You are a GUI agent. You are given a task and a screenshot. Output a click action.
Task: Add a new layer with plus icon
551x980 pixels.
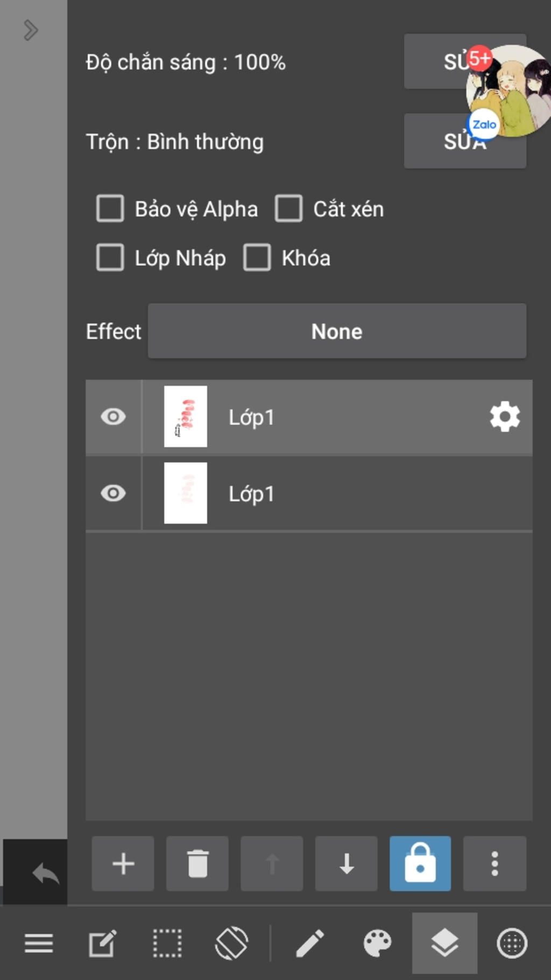click(123, 863)
